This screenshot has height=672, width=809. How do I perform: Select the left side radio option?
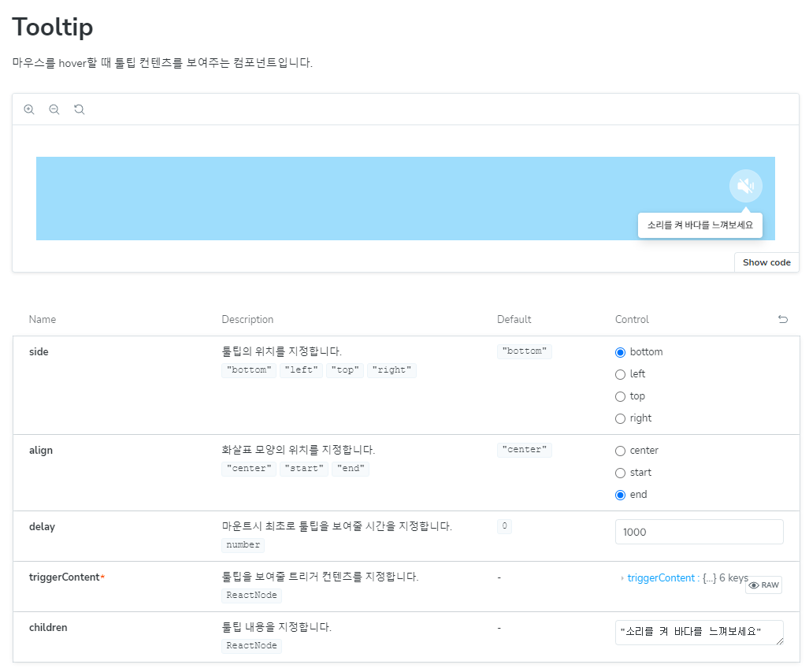pos(621,374)
